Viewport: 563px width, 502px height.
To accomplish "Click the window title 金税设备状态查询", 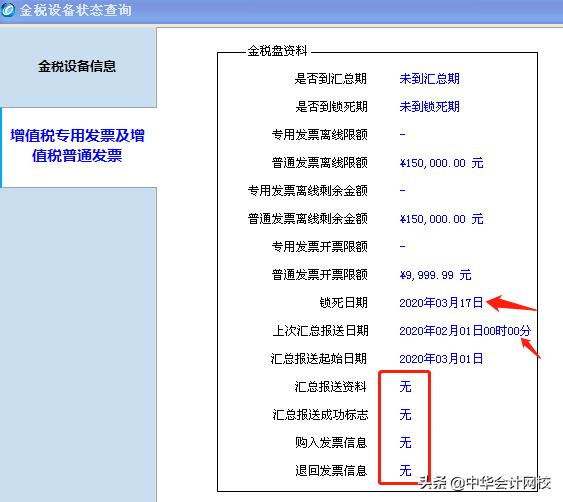I will pyautogui.click(x=76, y=10).
